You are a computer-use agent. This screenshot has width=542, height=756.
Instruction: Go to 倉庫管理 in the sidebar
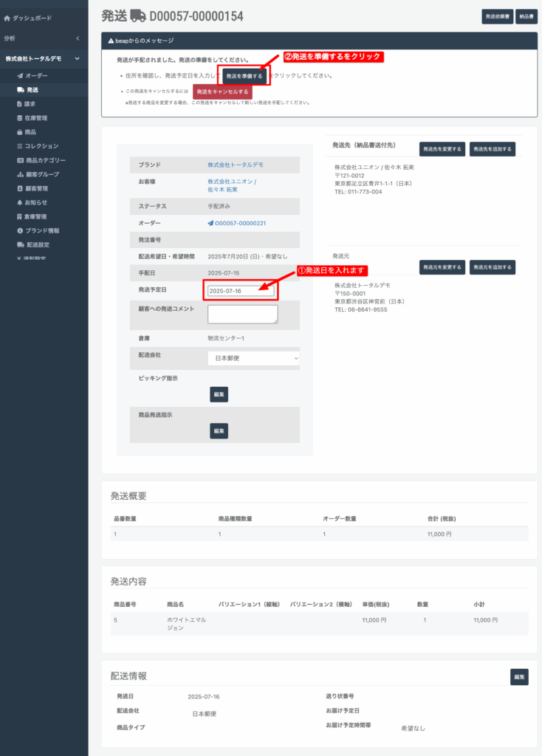[36, 216]
